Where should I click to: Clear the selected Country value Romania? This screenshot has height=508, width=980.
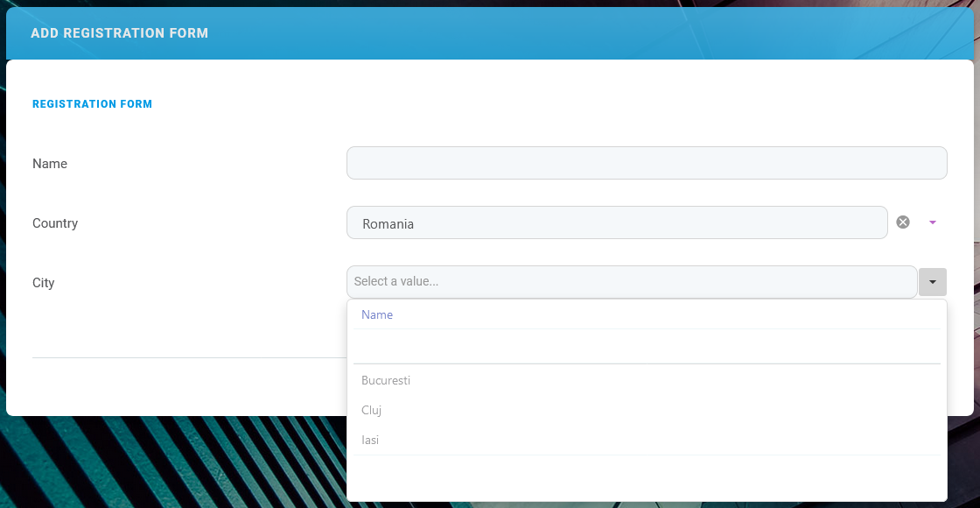pos(903,222)
